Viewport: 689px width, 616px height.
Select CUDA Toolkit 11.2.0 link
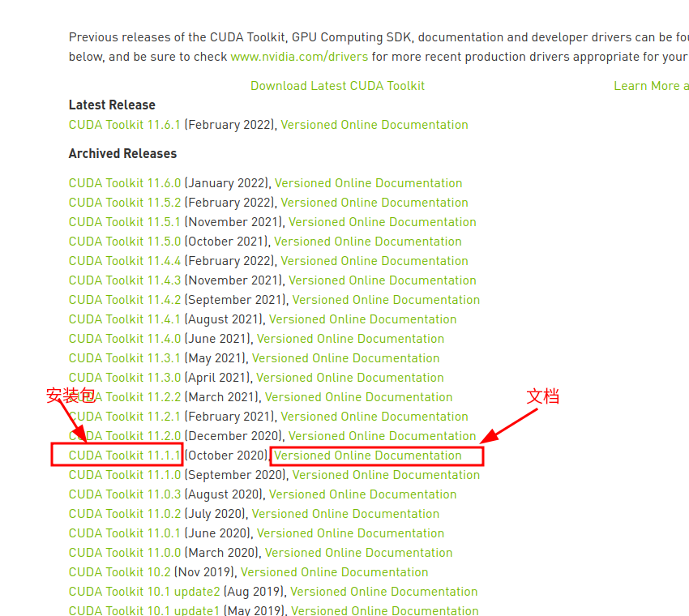125,436
